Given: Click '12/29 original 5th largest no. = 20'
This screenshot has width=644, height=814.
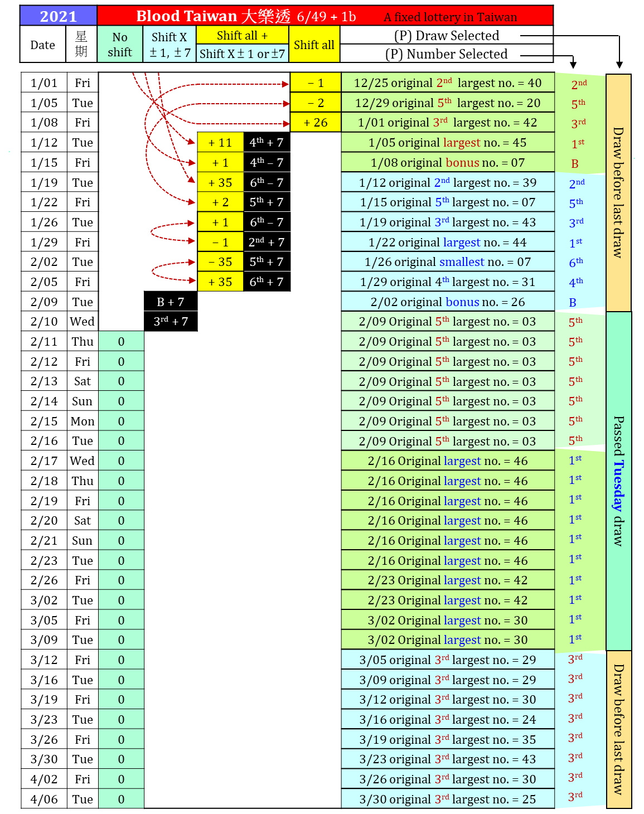Looking at the screenshot, I should pyautogui.click(x=448, y=103).
